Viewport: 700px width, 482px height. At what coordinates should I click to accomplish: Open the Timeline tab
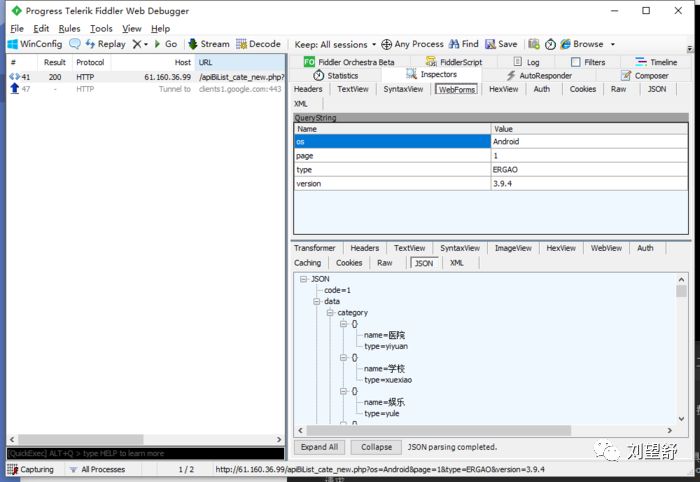click(656, 62)
